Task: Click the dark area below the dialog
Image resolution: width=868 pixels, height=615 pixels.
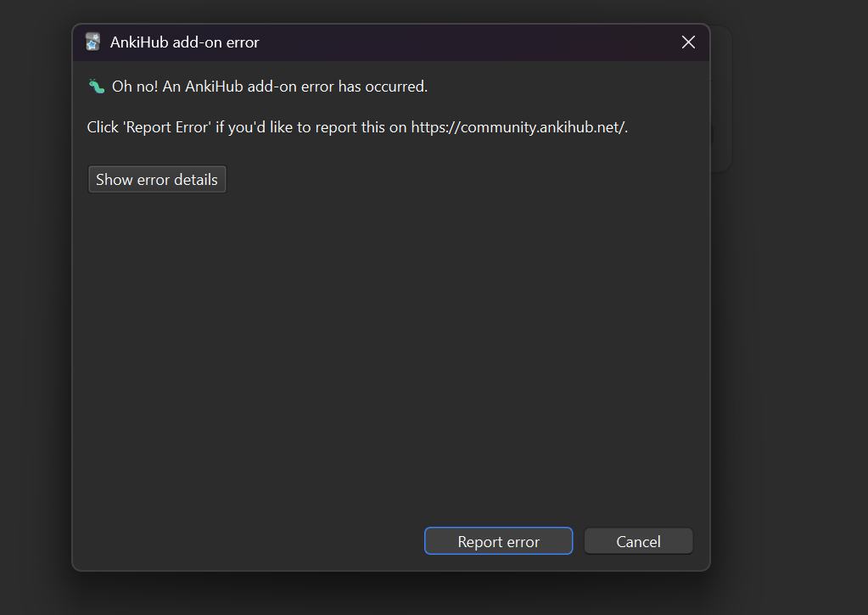Action: [x=390, y=594]
